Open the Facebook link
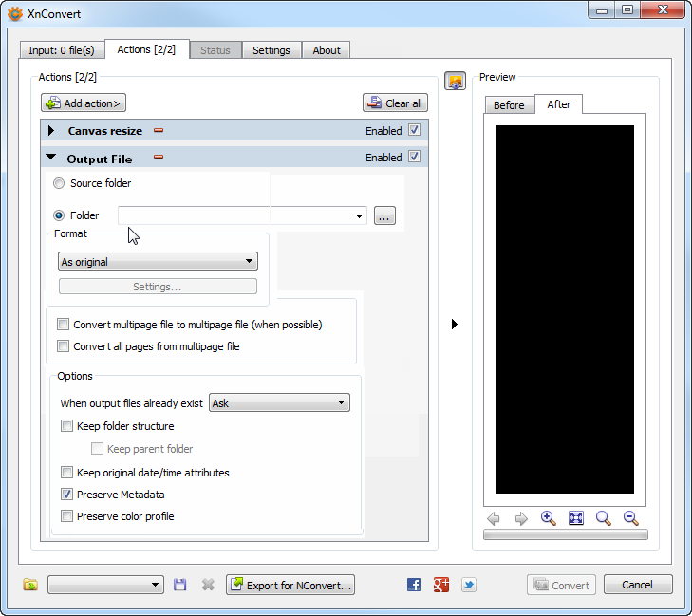This screenshot has height=616, width=692. point(414,585)
